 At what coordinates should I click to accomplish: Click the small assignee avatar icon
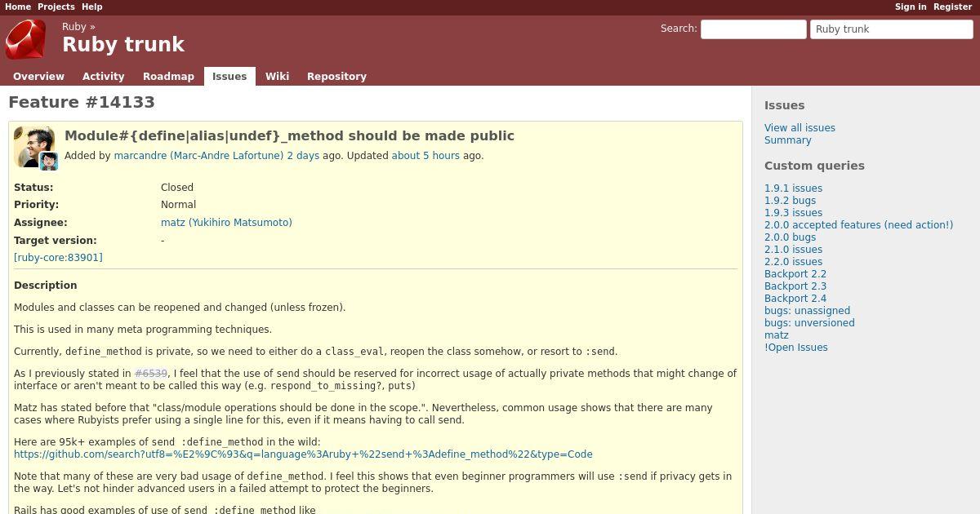[49, 161]
